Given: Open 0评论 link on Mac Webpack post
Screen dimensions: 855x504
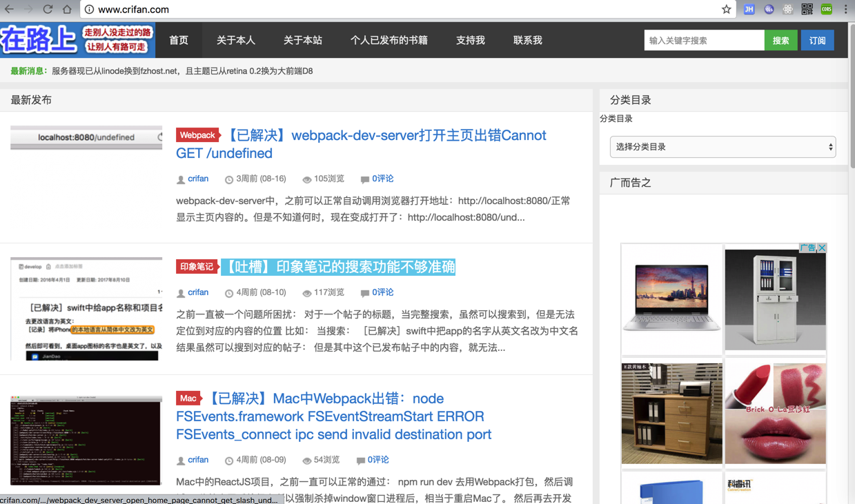Looking at the screenshot, I should coord(378,460).
